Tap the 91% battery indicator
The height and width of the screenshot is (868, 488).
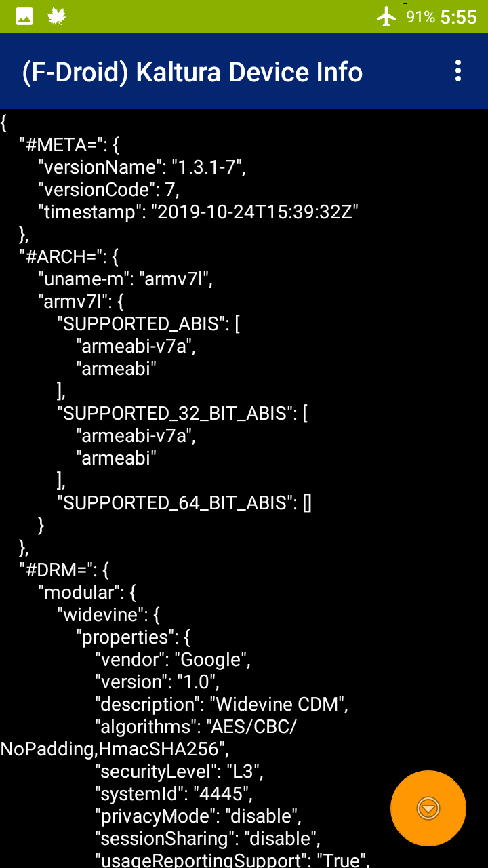coord(420,16)
